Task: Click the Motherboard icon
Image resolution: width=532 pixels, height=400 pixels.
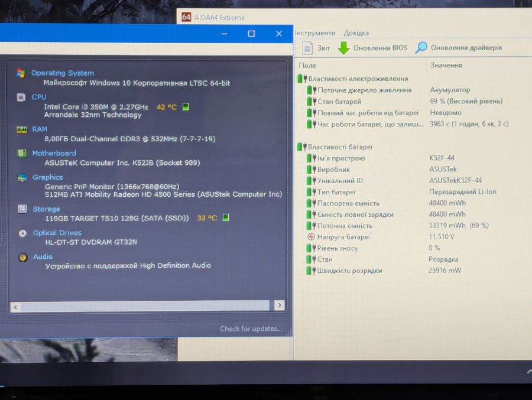Action: point(22,154)
